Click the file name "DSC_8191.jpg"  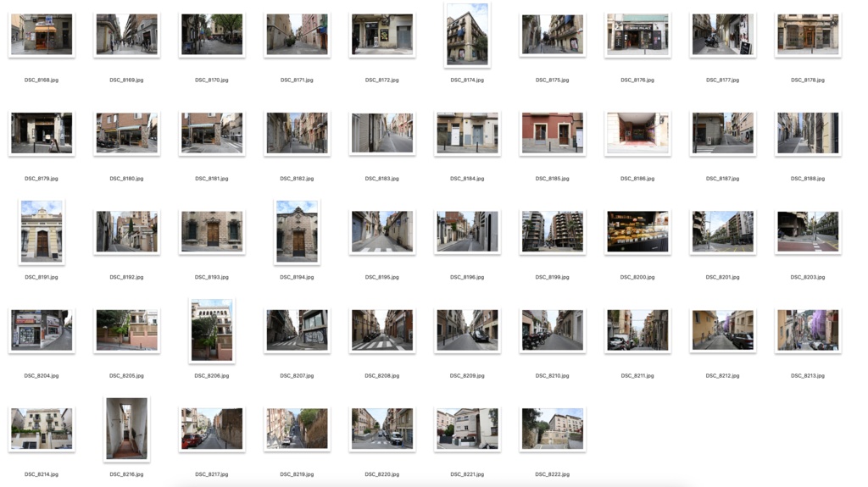42,277
